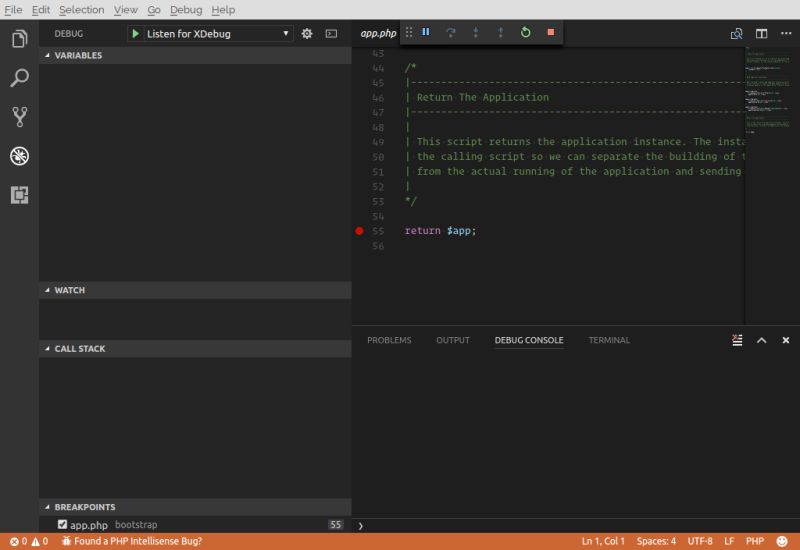Open the Source Control view

19,117
